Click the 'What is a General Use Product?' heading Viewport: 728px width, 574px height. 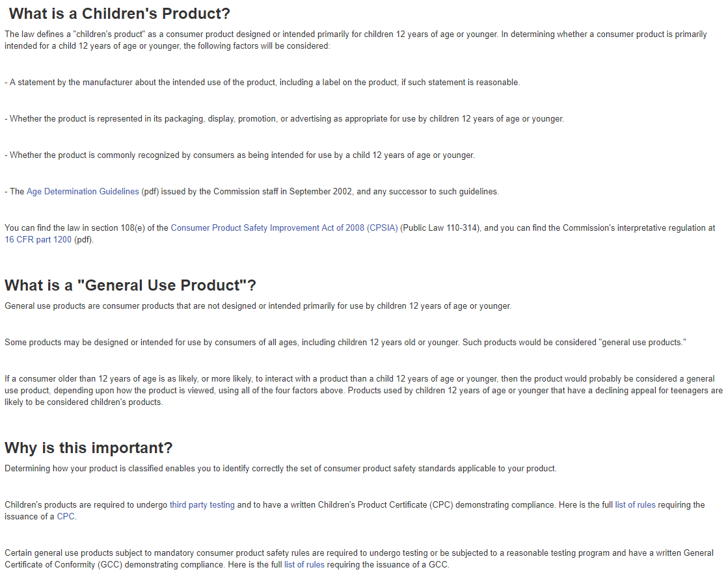tap(130, 285)
